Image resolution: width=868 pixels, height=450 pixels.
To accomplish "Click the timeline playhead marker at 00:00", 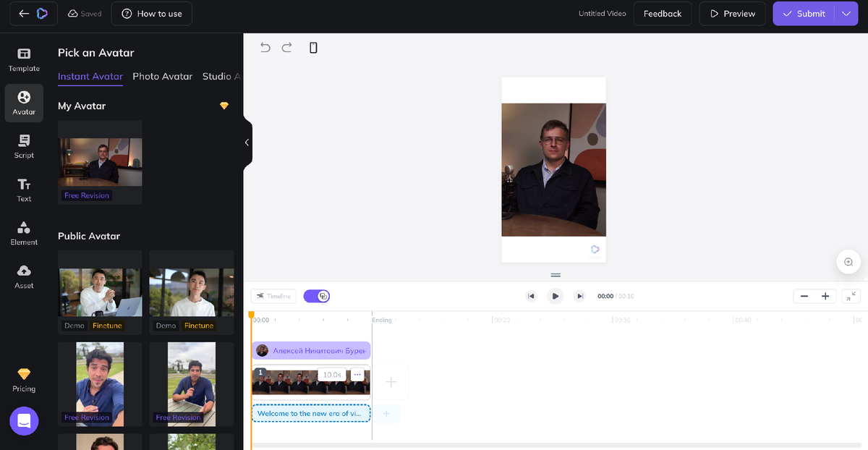I will (x=252, y=315).
